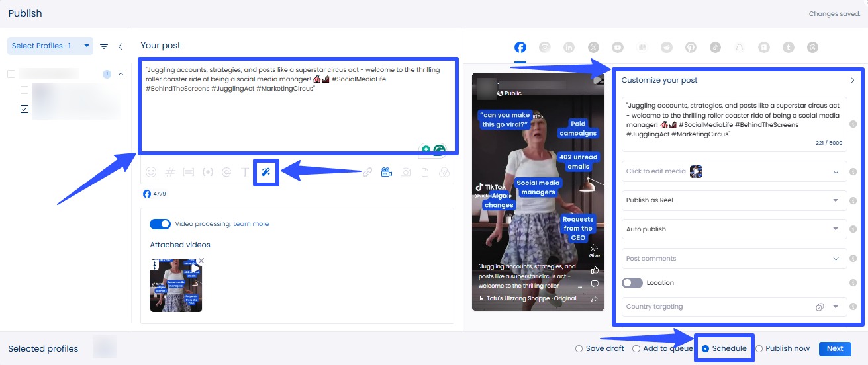
Task: Choose the Save draft radio option
Action: click(x=579, y=348)
